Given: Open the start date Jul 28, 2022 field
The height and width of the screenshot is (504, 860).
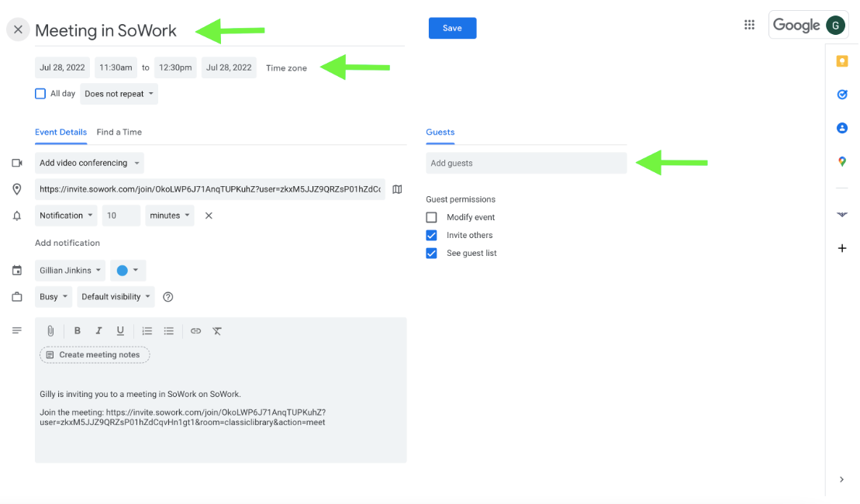Looking at the screenshot, I should 63,67.
